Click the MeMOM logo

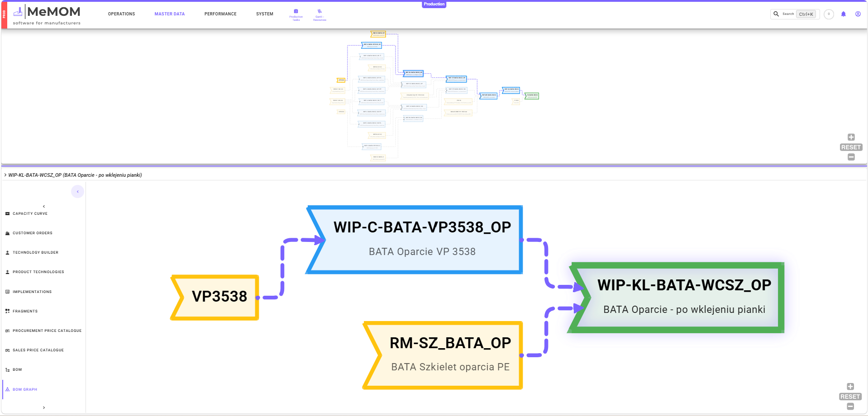pyautogui.click(x=47, y=15)
